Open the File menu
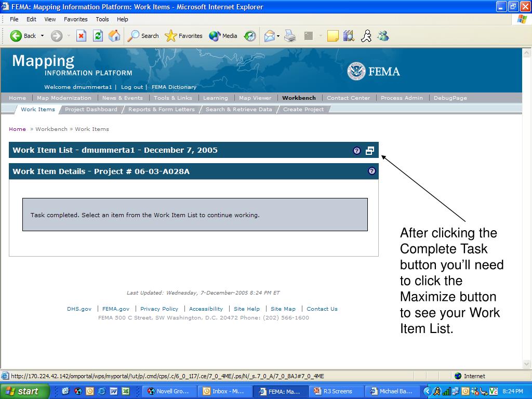The image size is (532, 399). (14, 19)
